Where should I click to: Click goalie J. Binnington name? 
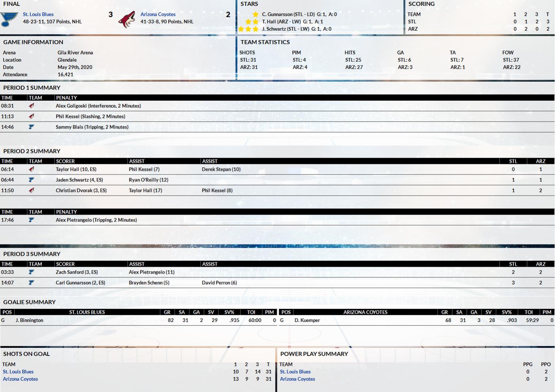[x=29, y=320]
